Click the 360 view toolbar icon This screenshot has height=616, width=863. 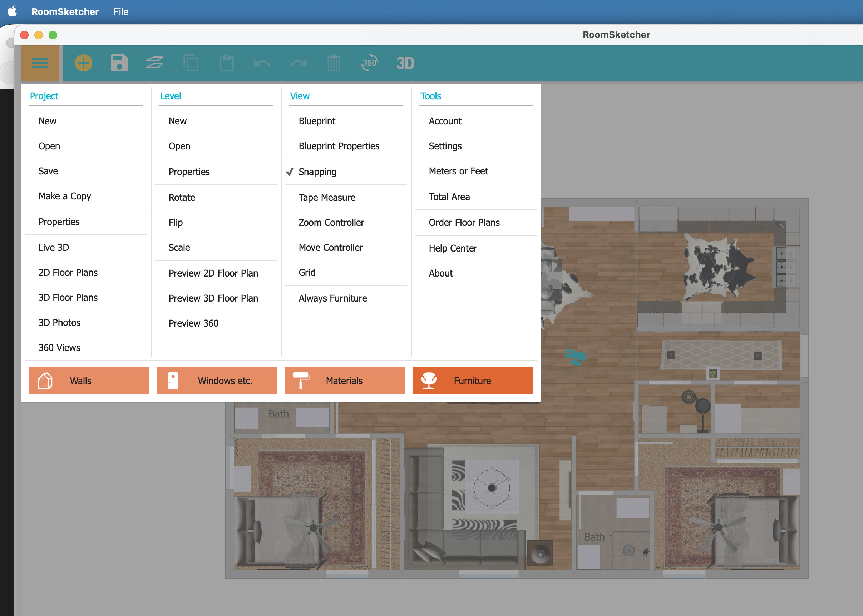pyautogui.click(x=369, y=63)
